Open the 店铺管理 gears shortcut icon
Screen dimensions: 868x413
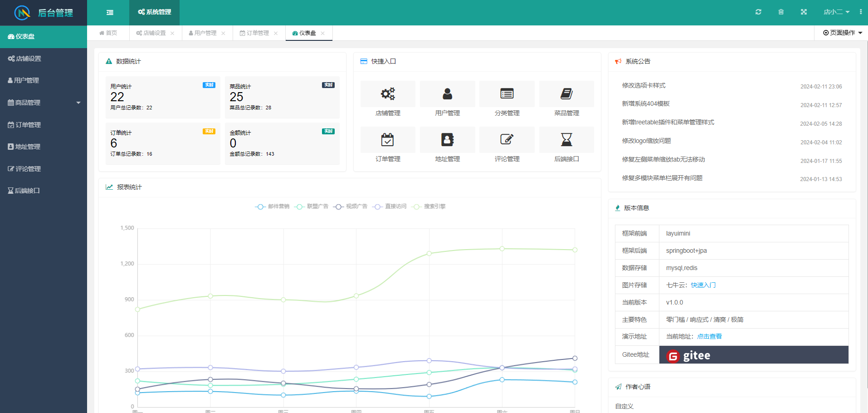click(x=388, y=94)
